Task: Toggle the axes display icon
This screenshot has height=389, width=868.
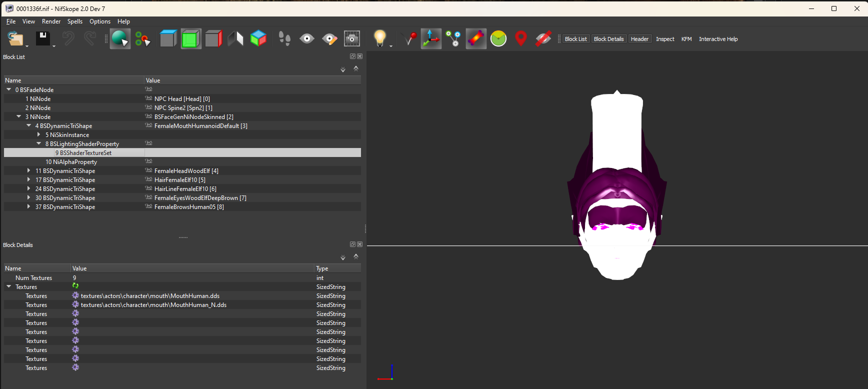Action: click(x=431, y=39)
